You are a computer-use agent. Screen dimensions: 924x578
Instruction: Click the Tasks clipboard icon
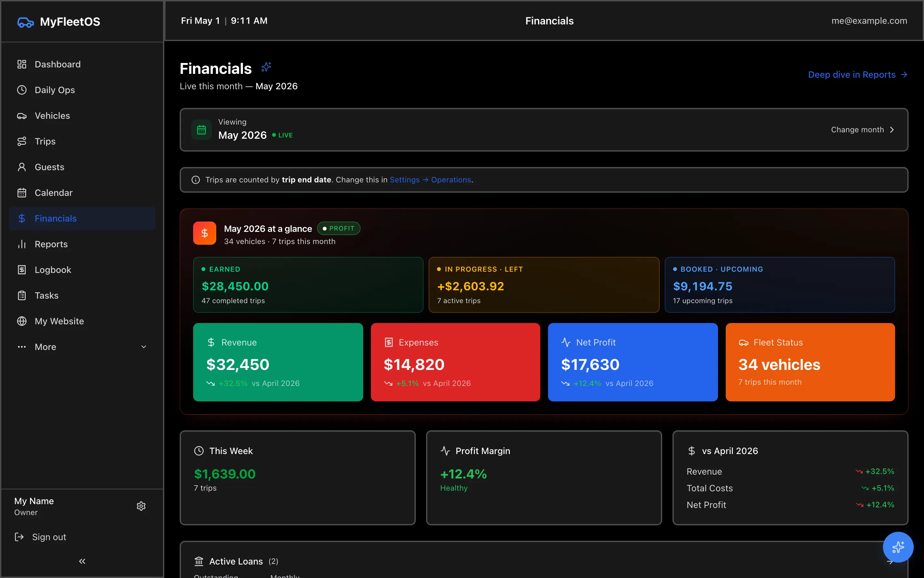(x=22, y=295)
